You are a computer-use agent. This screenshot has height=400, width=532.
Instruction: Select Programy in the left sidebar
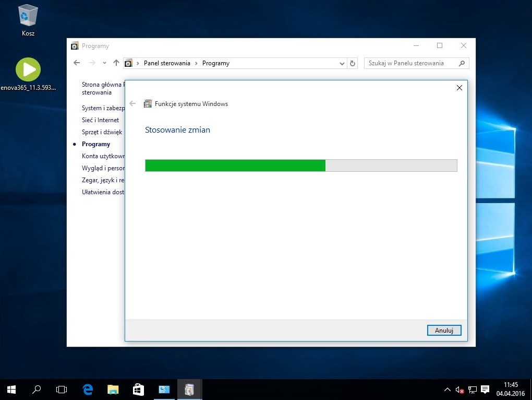(x=96, y=144)
